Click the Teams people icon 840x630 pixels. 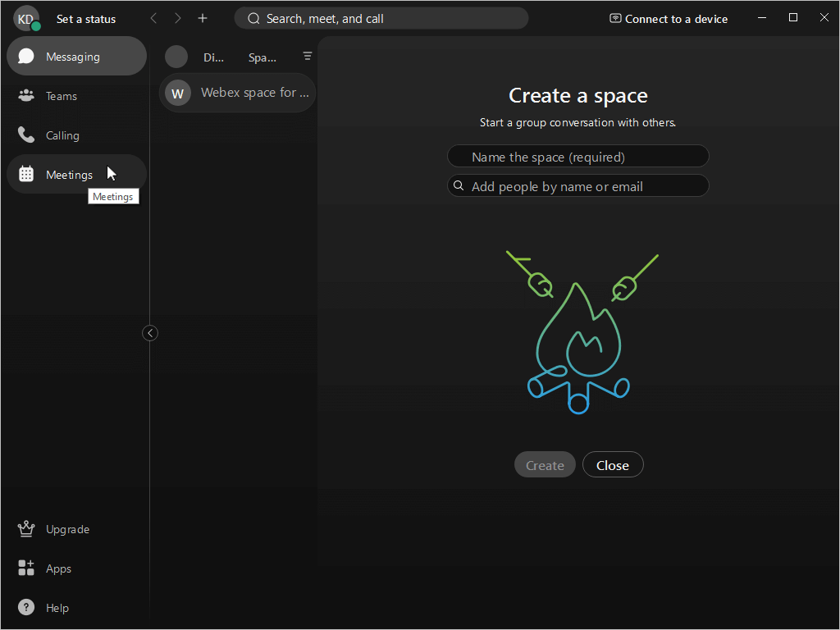26,96
